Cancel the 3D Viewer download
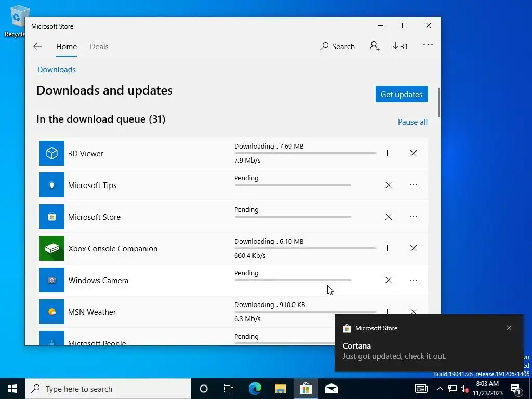 point(413,153)
